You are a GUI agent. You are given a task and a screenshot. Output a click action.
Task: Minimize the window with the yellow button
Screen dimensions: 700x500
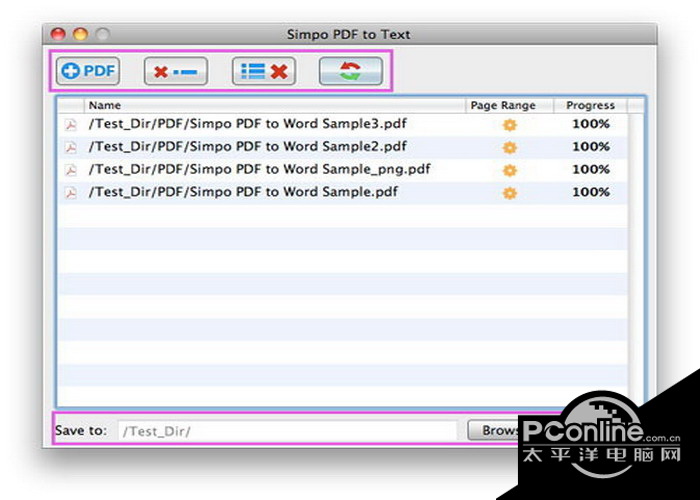(81, 34)
